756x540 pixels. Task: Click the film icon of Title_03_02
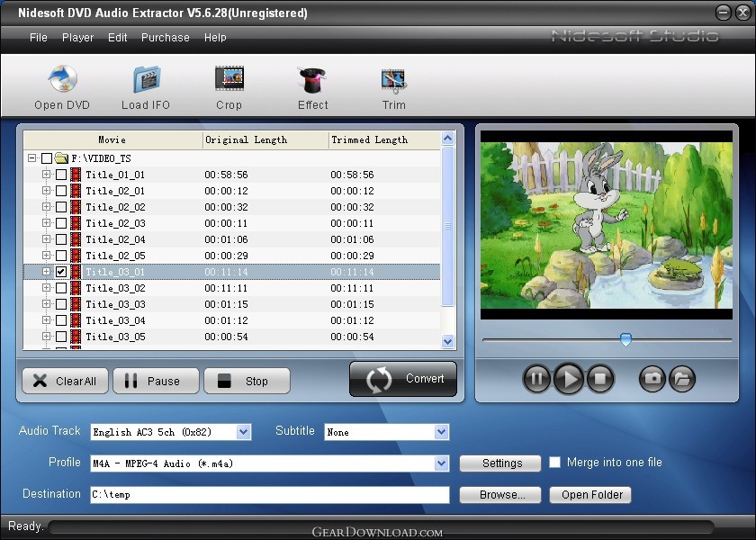[76, 288]
